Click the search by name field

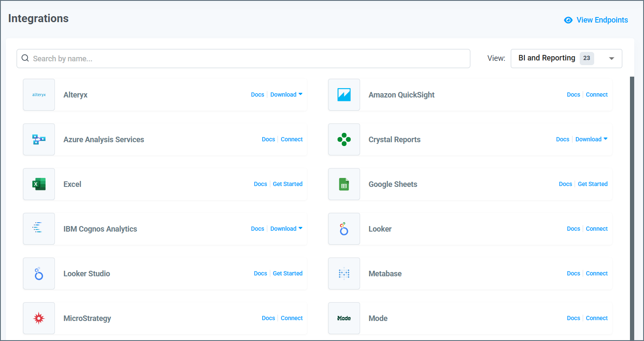pos(243,58)
